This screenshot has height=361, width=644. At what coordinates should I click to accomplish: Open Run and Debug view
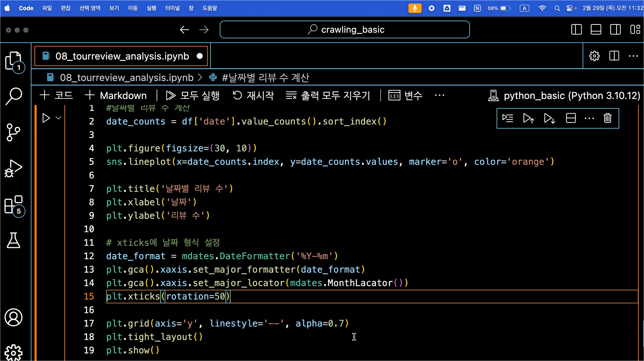(13, 168)
